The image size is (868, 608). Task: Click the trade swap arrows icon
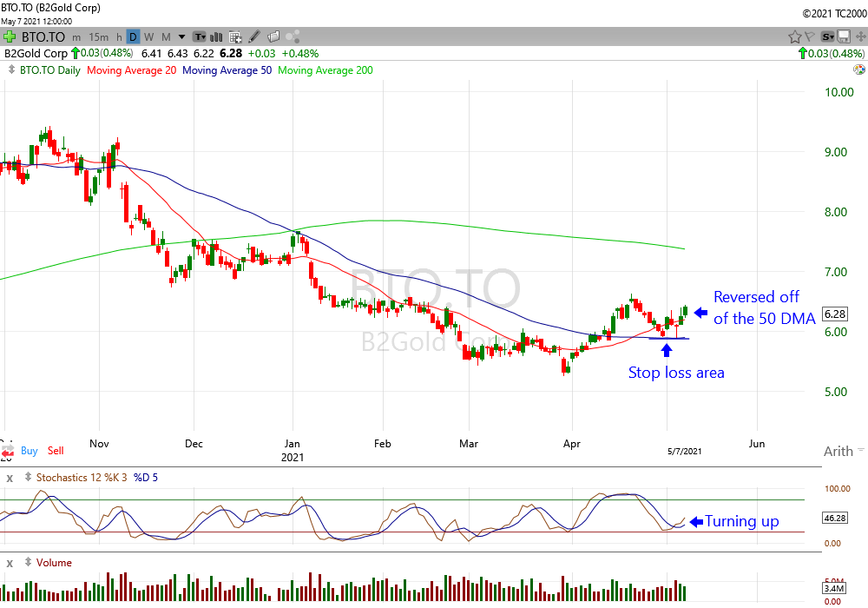coord(7,452)
